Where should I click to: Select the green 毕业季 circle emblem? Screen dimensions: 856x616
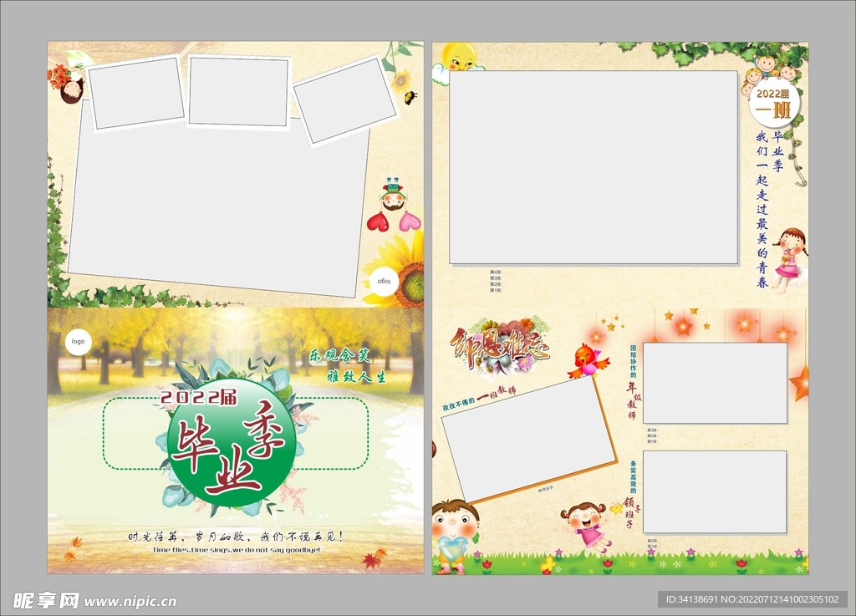(x=232, y=443)
